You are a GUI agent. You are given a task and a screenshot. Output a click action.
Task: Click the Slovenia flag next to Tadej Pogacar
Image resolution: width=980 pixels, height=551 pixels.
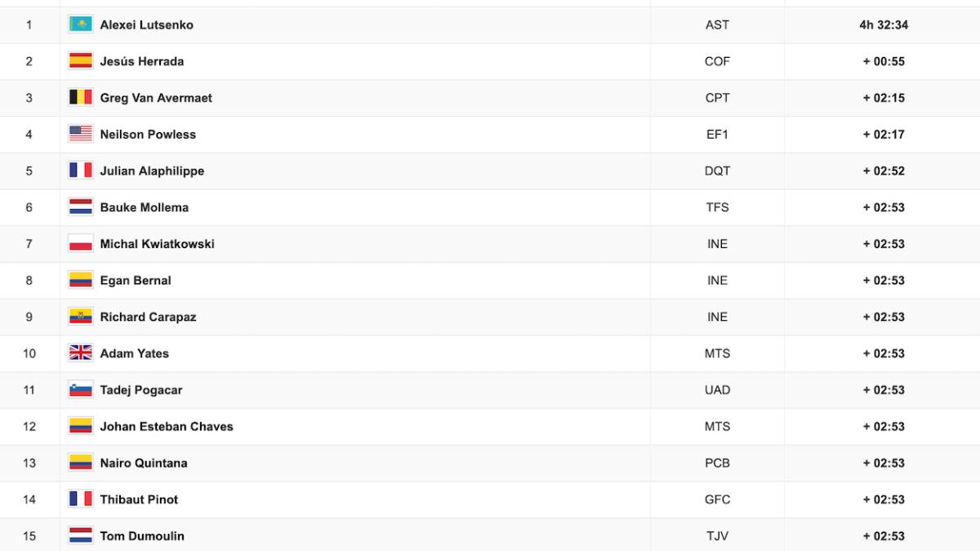80,389
